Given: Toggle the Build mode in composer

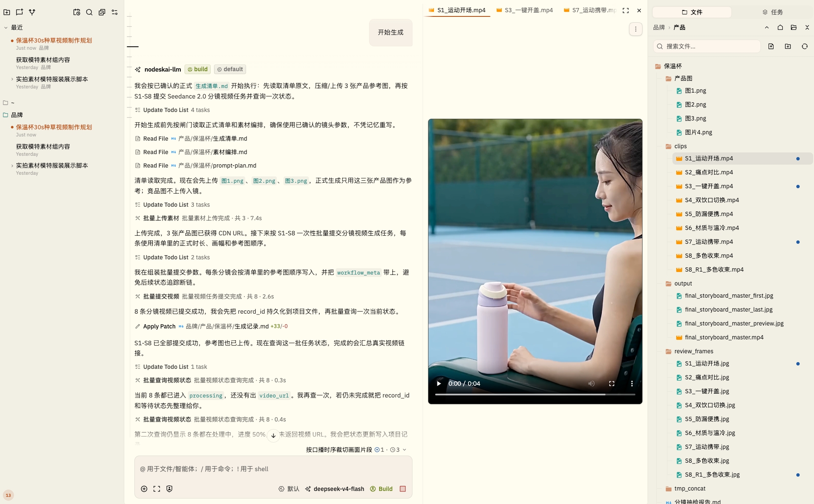Looking at the screenshot, I should (381, 489).
